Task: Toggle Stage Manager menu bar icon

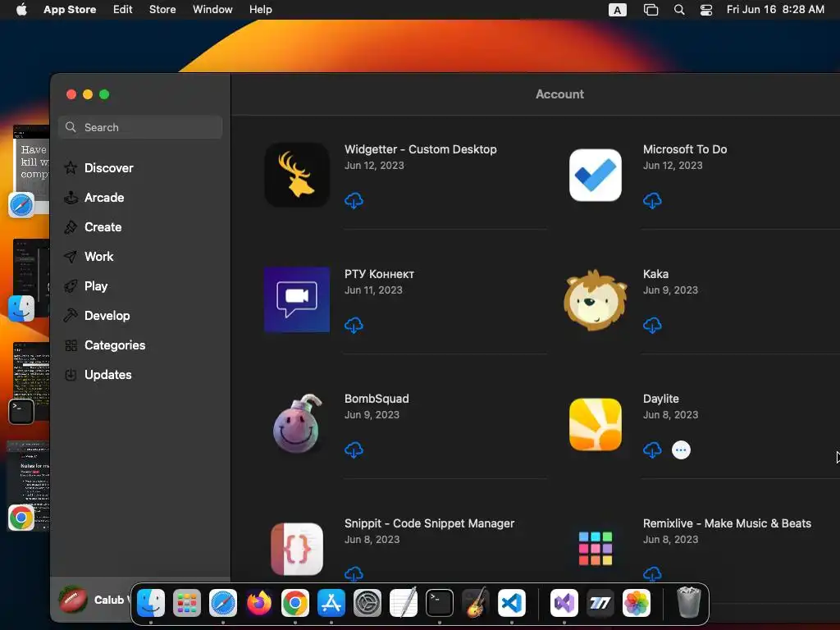Action: coord(651,10)
